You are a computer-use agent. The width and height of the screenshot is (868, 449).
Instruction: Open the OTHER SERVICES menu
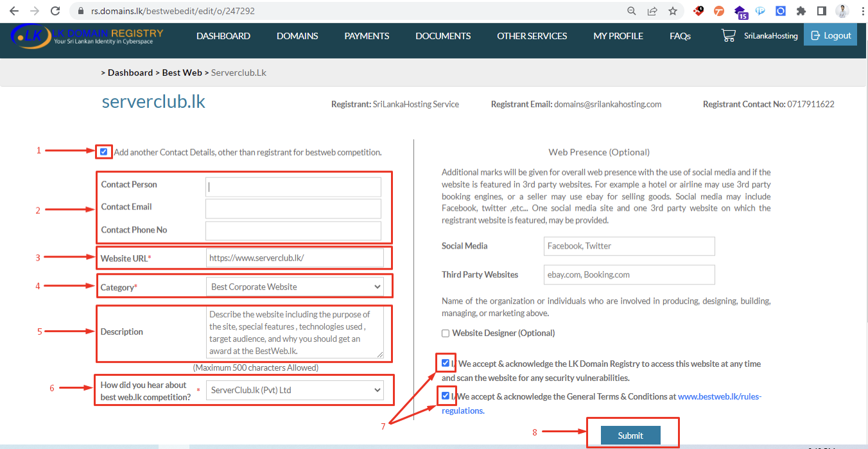point(532,36)
